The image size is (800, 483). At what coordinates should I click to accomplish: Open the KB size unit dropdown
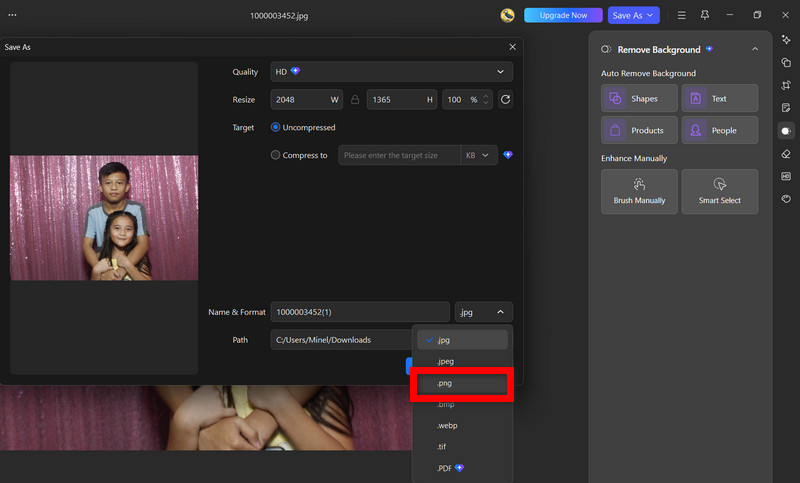click(x=479, y=155)
